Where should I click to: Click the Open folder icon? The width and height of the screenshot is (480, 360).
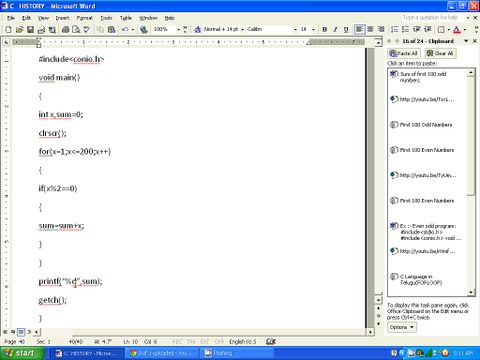tap(19, 30)
